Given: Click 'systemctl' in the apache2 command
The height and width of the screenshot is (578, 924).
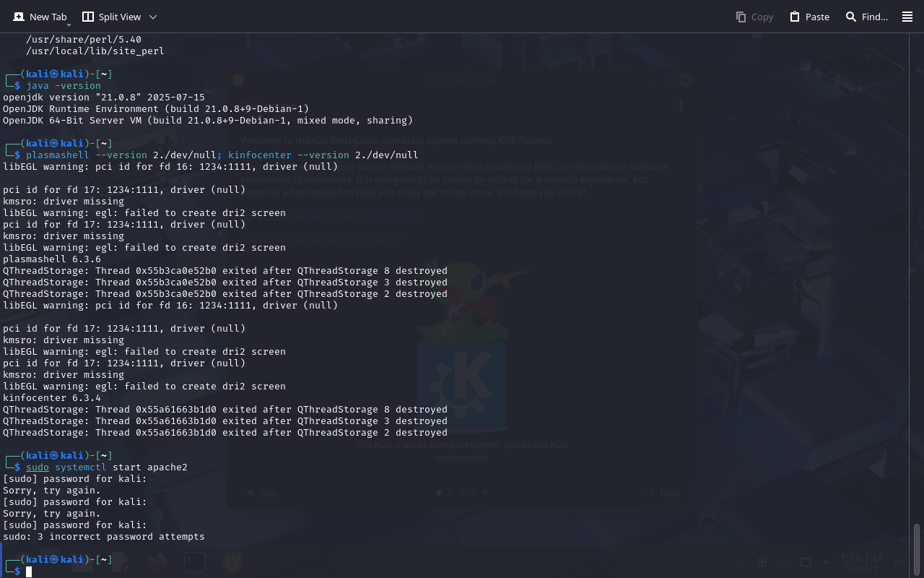Looking at the screenshot, I should click(x=81, y=467).
